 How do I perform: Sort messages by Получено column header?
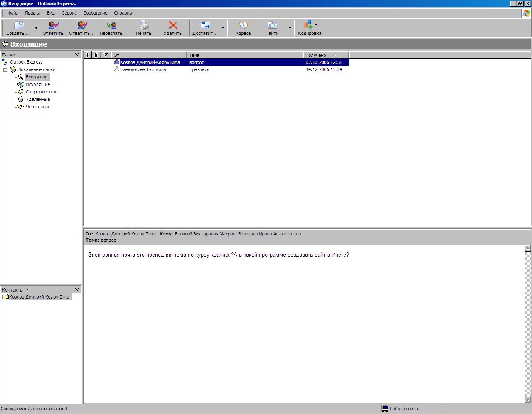(x=326, y=55)
